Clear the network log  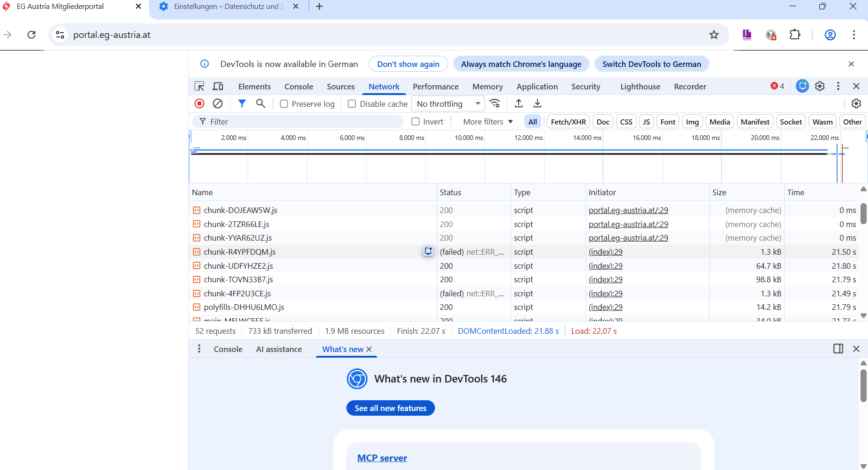coord(218,103)
